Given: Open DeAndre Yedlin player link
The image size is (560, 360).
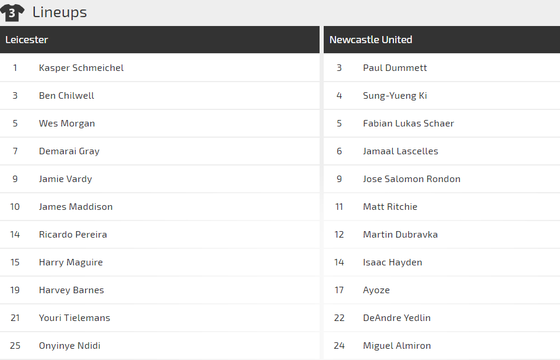Looking at the screenshot, I should point(397,318).
